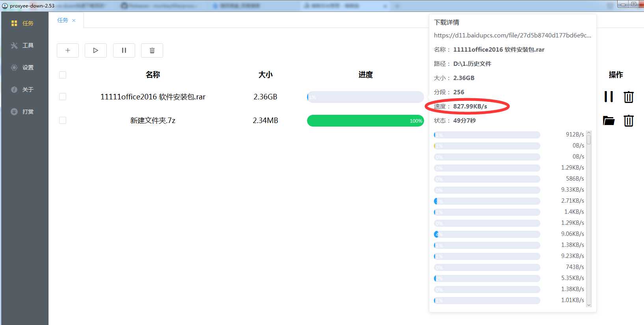The height and width of the screenshot is (325, 644).
Task: Click the baidupcs download URL in details
Action: pos(512,35)
